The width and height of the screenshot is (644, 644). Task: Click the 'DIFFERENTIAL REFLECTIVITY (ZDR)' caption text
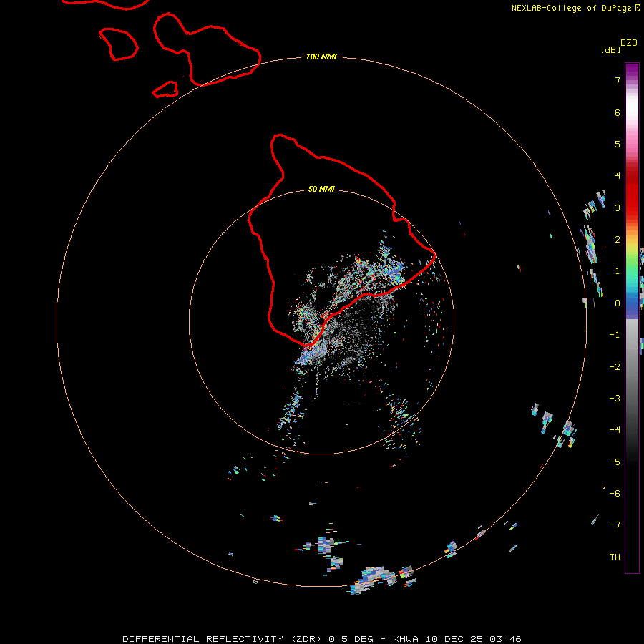point(223,639)
